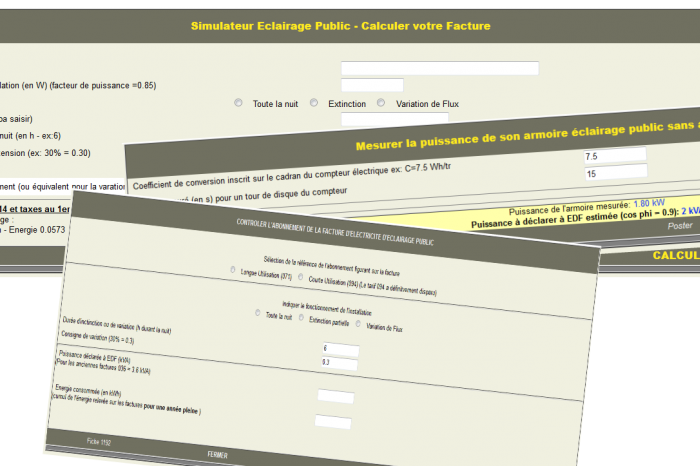Click 'Pour les anciennes factures 036 = 3.6 kVA' text
The width and height of the screenshot is (700, 466).
pos(103,366)
